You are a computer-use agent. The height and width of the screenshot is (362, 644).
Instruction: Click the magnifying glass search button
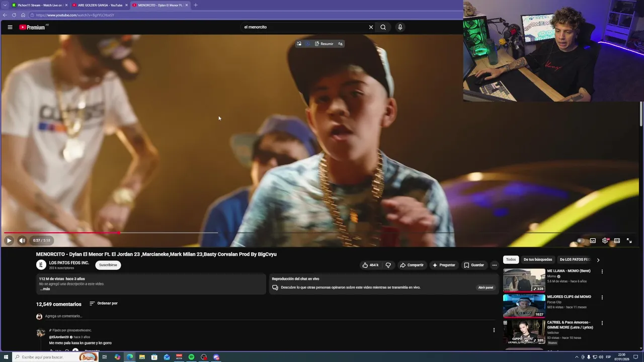383,27
